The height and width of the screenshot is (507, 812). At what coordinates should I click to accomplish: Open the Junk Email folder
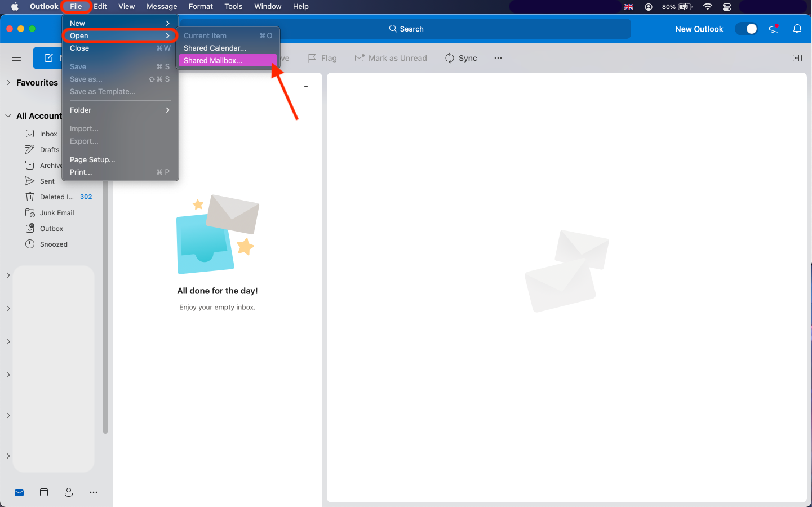[56, 213]
